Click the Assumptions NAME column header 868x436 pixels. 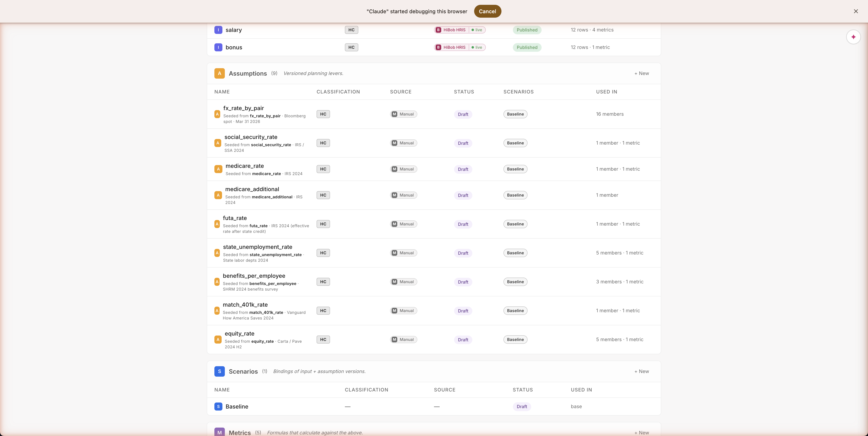pyautogui.click(x=222, y=92)
